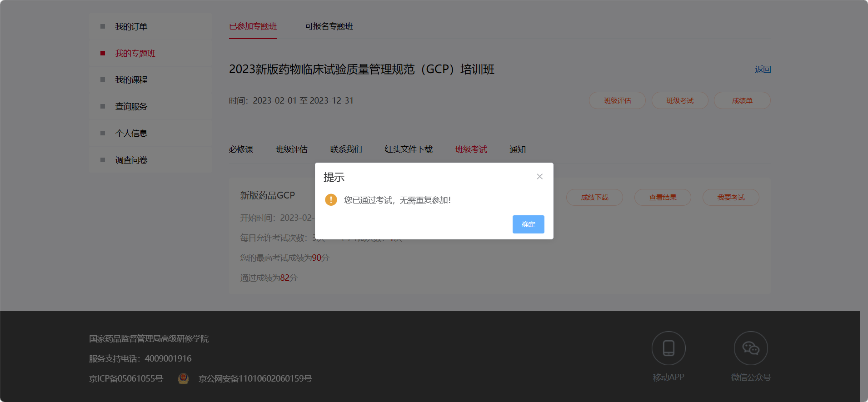Select 我的课程 sidebar item
This screenshot has width=868, height=402.
tap(131, 80)
